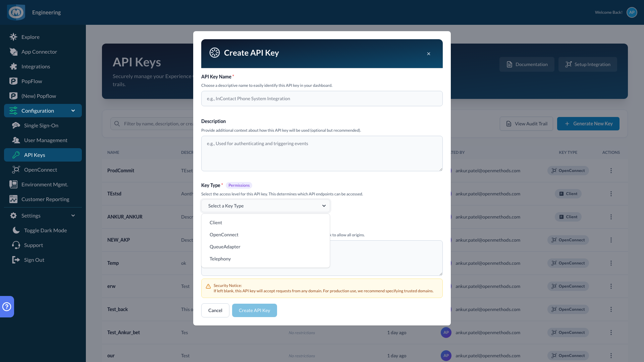Choose OpenConnect key type option

[x=266, y=235]
